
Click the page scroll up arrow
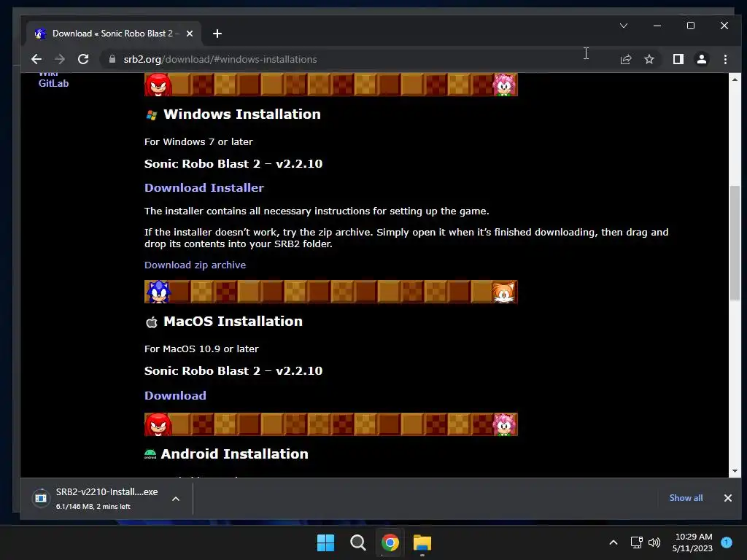click(x=735, y=79)
